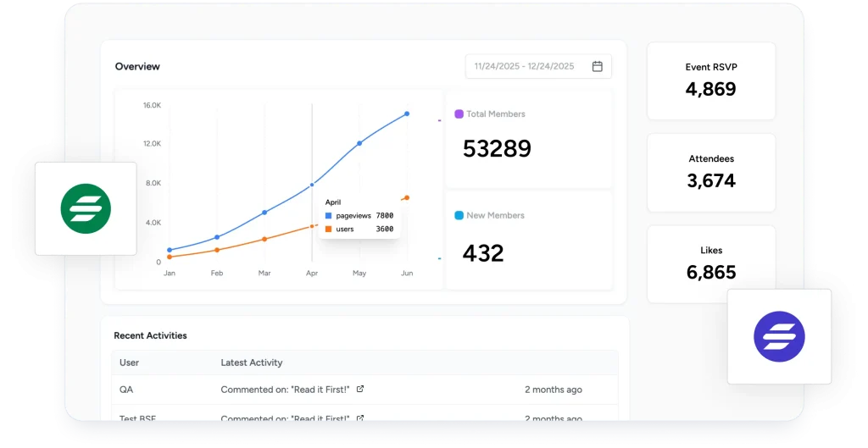Click the 16.0K y-axis label

click(x=153, y=105)
